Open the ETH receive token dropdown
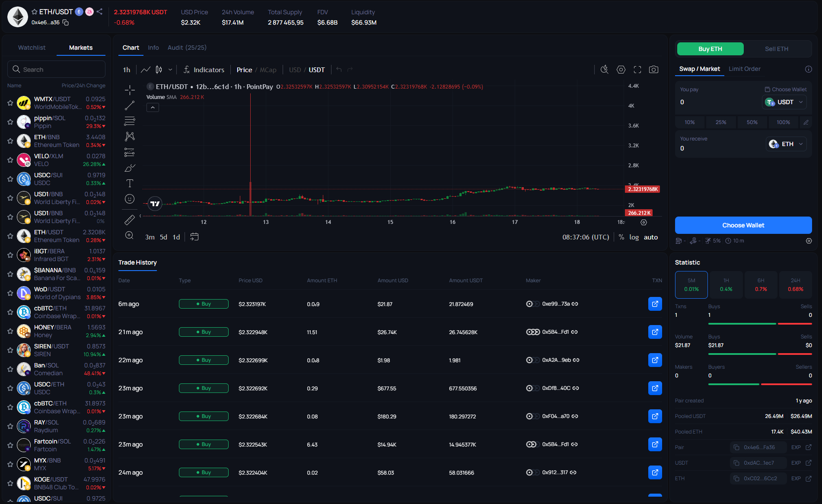Screen dimensions: 822x504 coord(787,144)
